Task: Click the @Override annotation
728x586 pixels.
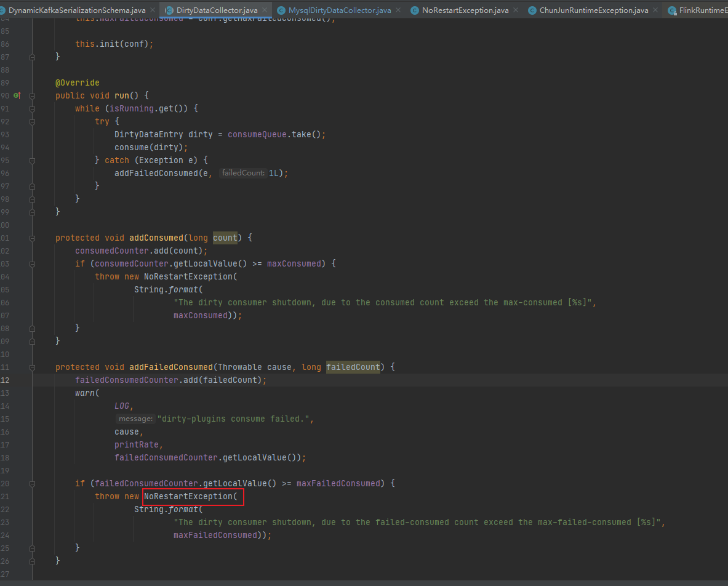Action: [78, 82]
